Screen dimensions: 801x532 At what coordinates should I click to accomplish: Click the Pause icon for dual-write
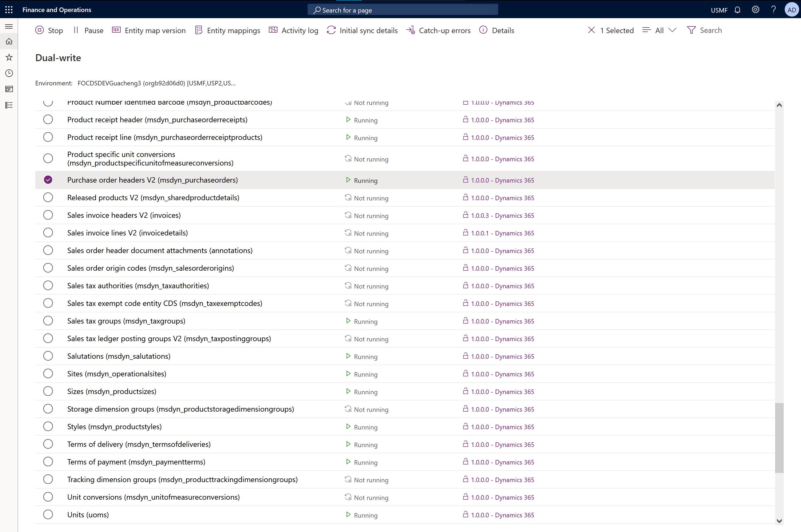coord(75,30)
